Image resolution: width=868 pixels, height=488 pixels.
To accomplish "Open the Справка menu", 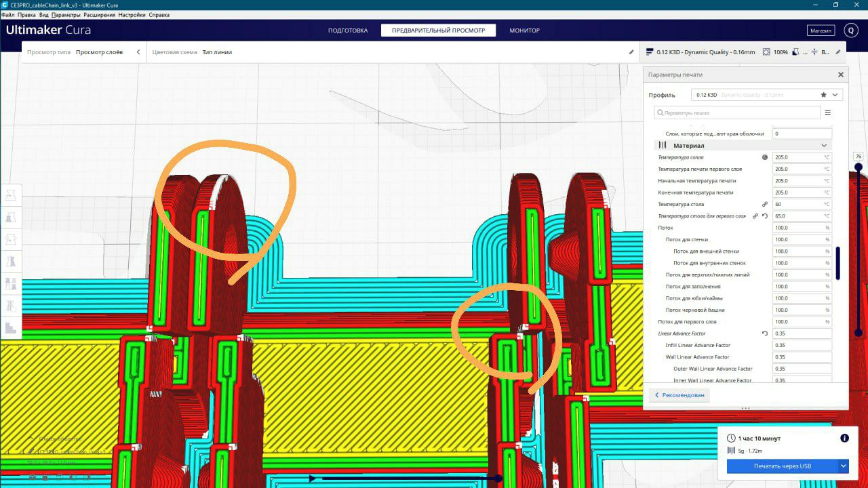I will coord(159,14).
